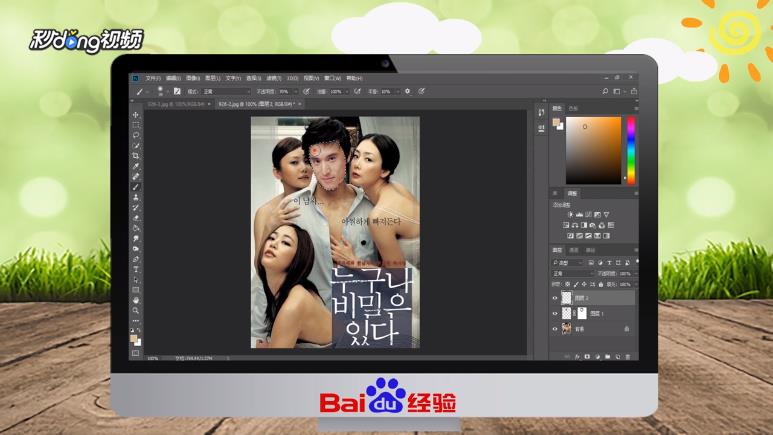Select the Clone Stamp tool

click(x=136, y=197)
